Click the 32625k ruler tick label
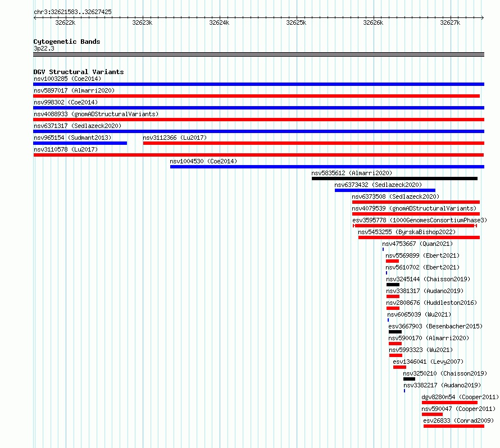This screenshot has width=500, height=448. point(296,22)
